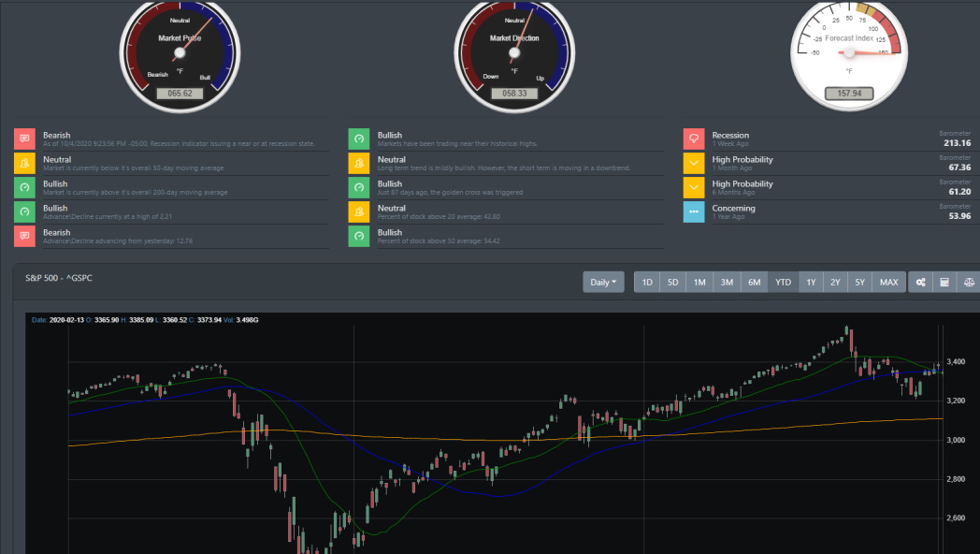
Task: Click the High Probability label for 6 Months Ago
Action: pos(742,183)
